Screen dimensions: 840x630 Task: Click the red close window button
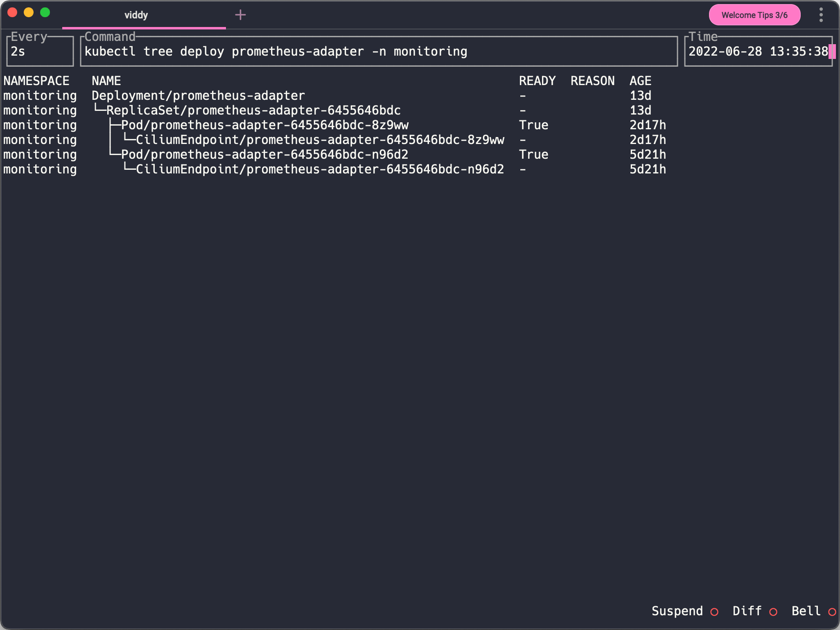coord(13,13)
